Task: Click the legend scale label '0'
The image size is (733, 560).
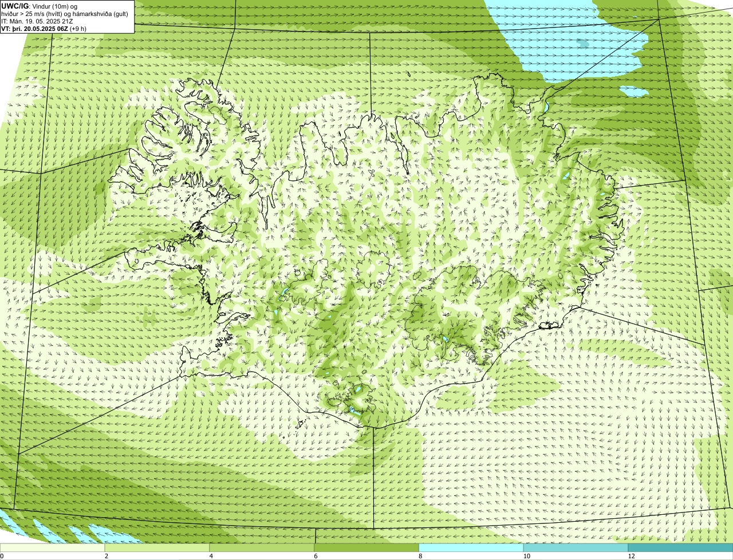Action: pos(2,556)
